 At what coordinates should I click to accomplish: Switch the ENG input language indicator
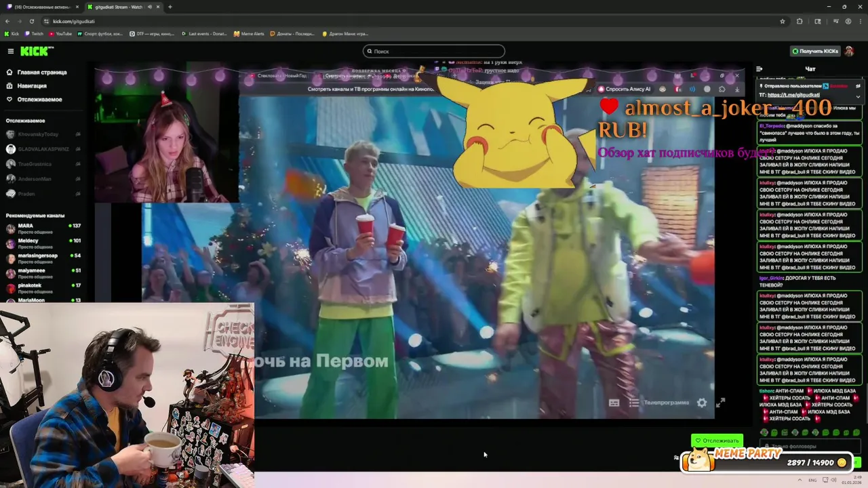812,480
